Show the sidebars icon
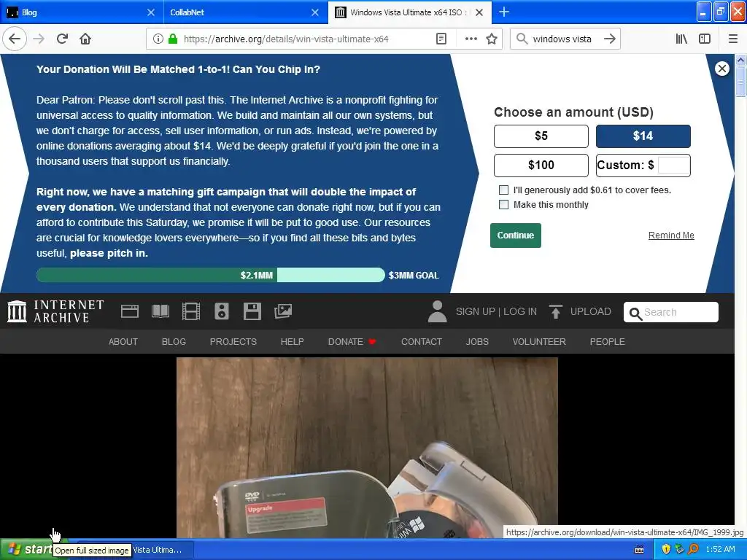The height and width of the screenshot is (560, 747). [705, 39]
